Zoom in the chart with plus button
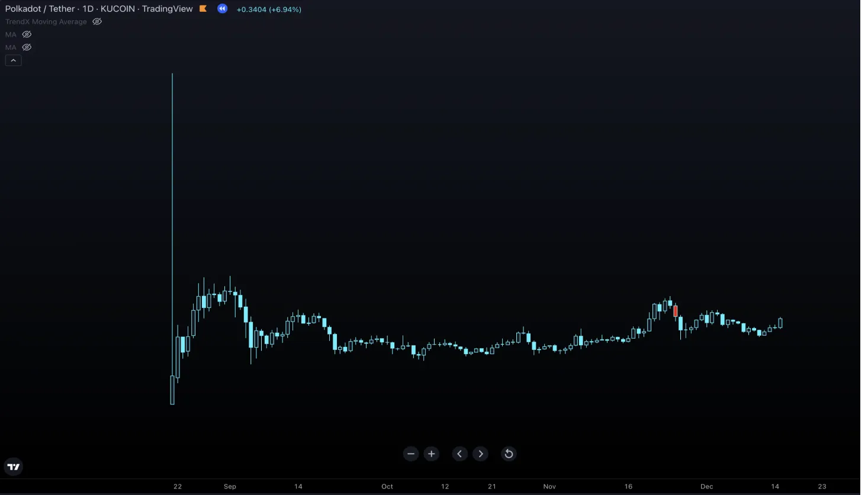Viewport: 868px width, 495px height. (x=432, y=454)
